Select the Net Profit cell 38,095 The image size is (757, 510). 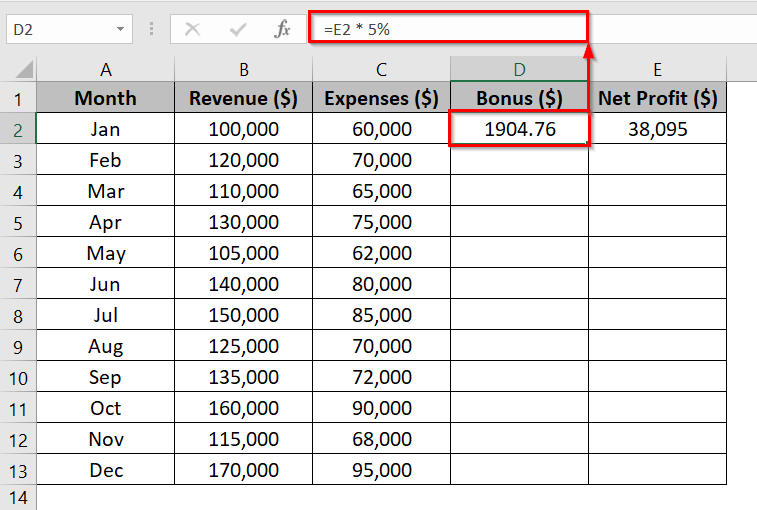[658, 129]
